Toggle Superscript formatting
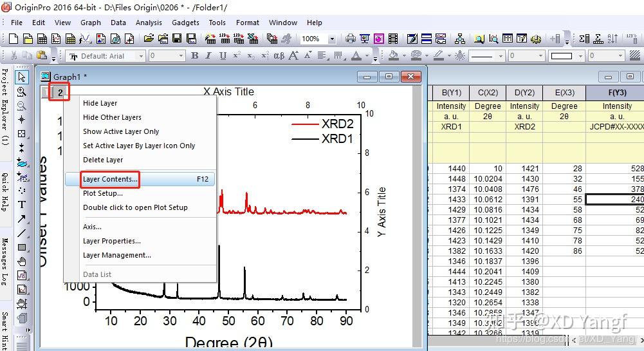 tap(237, 55)
